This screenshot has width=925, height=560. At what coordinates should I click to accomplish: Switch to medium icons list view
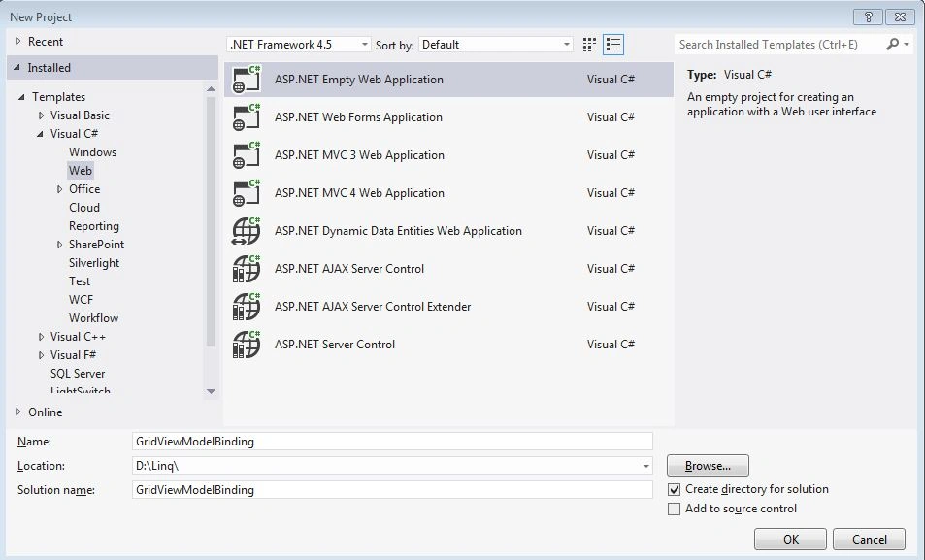click(613, 45)
